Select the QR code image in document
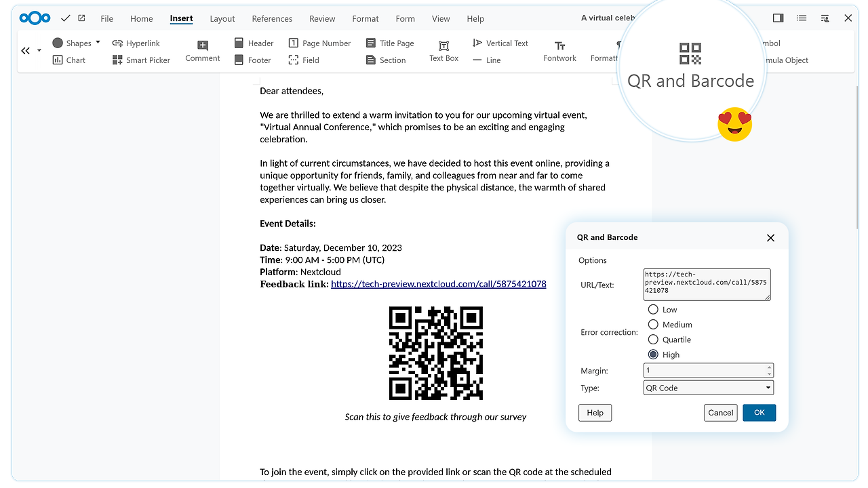The image size is (868, 488). [436, 353]
